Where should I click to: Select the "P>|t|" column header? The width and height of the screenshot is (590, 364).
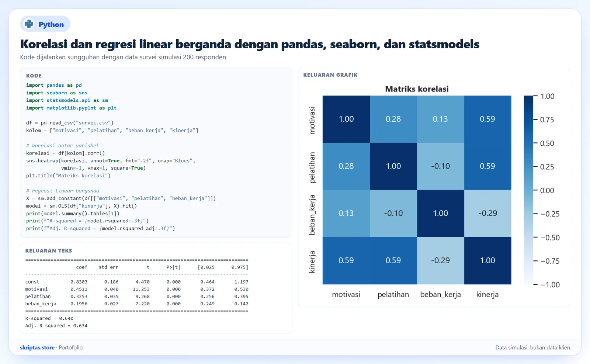point(173,267)
